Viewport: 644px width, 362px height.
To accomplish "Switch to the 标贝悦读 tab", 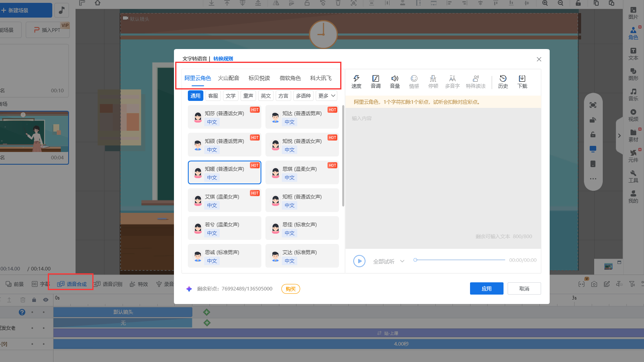I will click(x=259, y=78).
